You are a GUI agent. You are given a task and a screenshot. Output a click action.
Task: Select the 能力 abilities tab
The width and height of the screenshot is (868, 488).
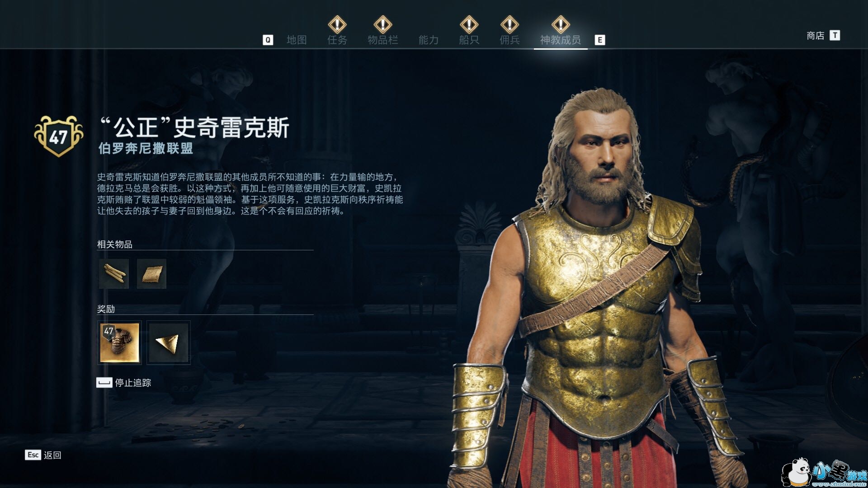[428, 40]
